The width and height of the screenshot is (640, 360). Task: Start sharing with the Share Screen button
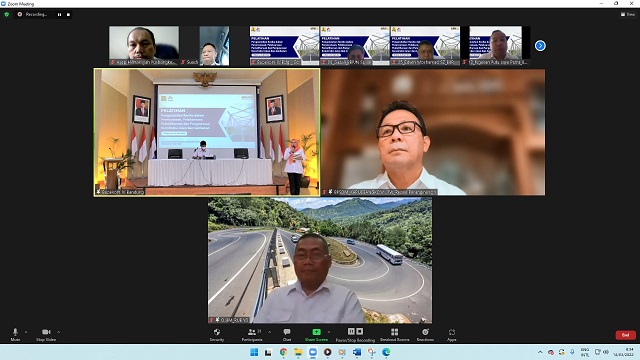pos(316,335)
